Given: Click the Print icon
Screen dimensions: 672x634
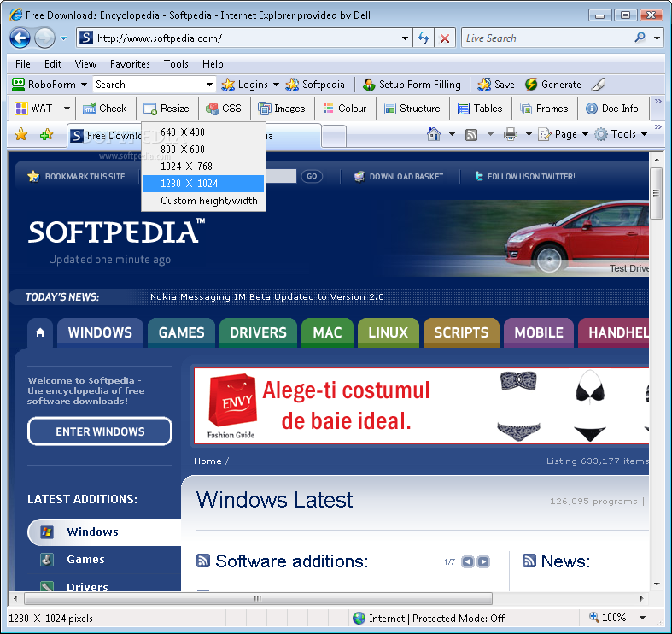Looking at the screenshot, I should (x=511, y=135).
